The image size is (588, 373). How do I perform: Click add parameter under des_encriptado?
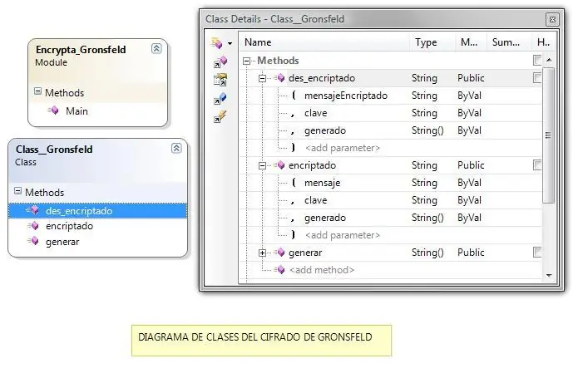343,149
